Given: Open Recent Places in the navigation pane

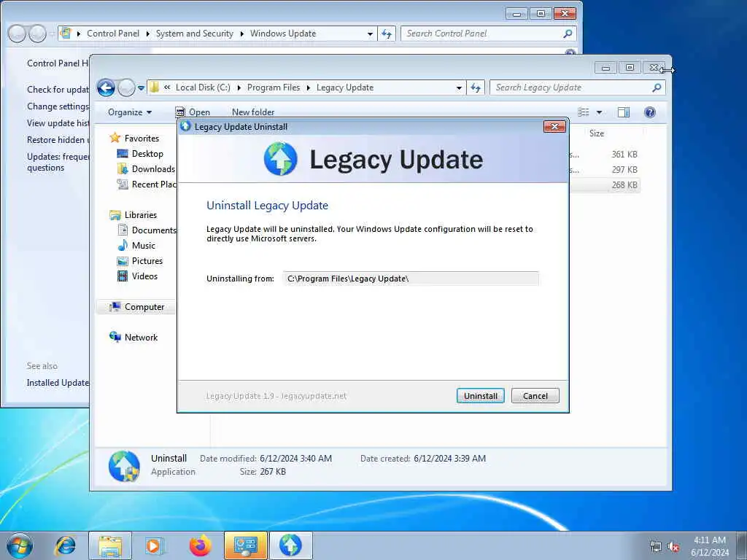Looking at the screenshot, I should click(x=153, y=184).
